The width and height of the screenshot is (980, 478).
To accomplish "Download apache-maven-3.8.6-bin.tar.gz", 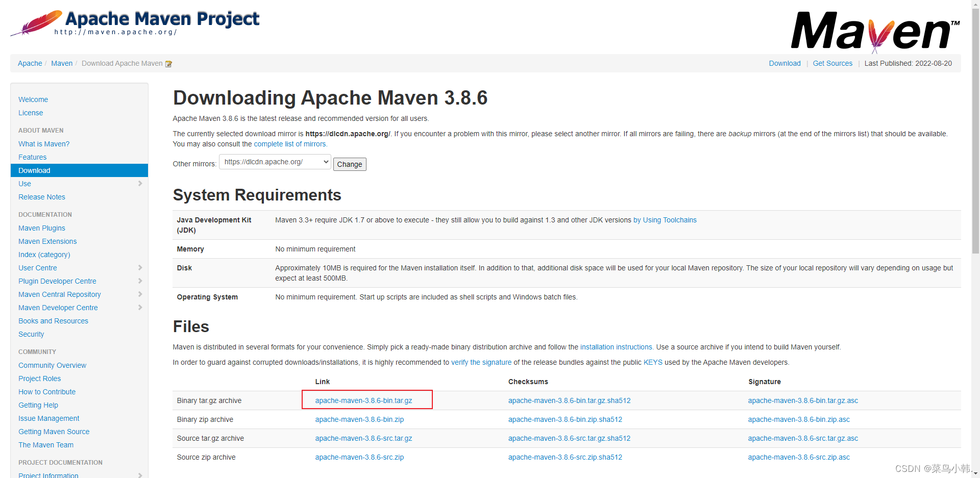I will (x=363, y=400).
